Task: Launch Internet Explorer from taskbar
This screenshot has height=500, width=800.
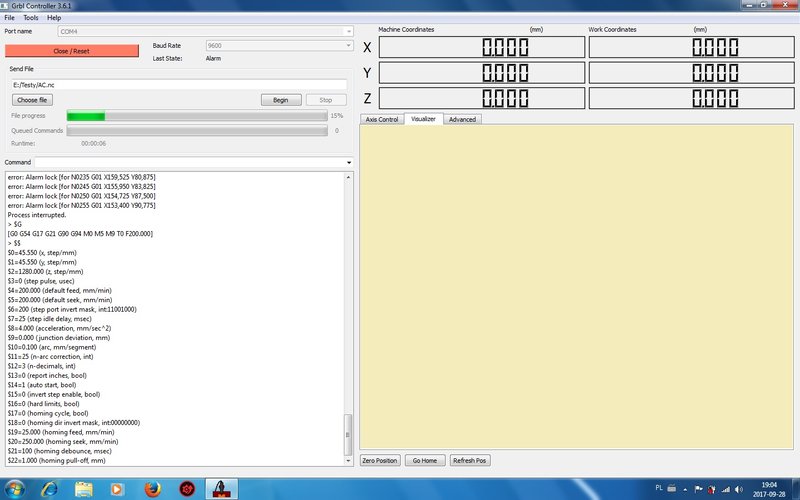Action: tap(49, 489)
